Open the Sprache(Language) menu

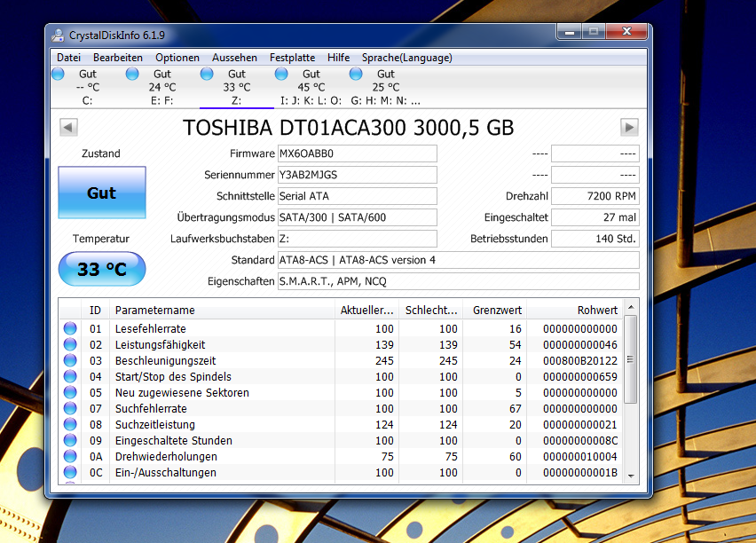tap(407, 58)
